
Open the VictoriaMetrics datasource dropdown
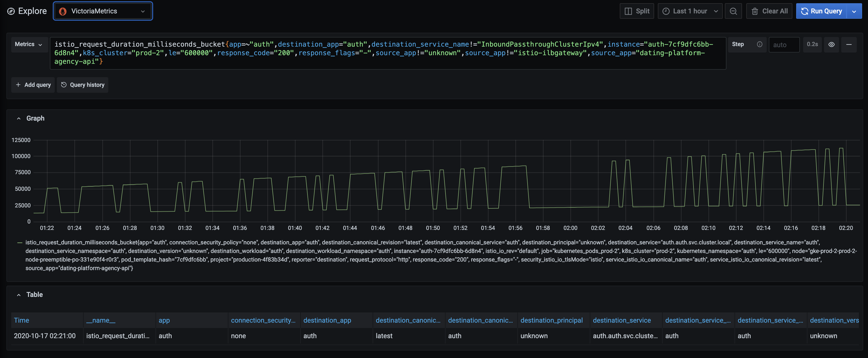(x=102, y=11)
